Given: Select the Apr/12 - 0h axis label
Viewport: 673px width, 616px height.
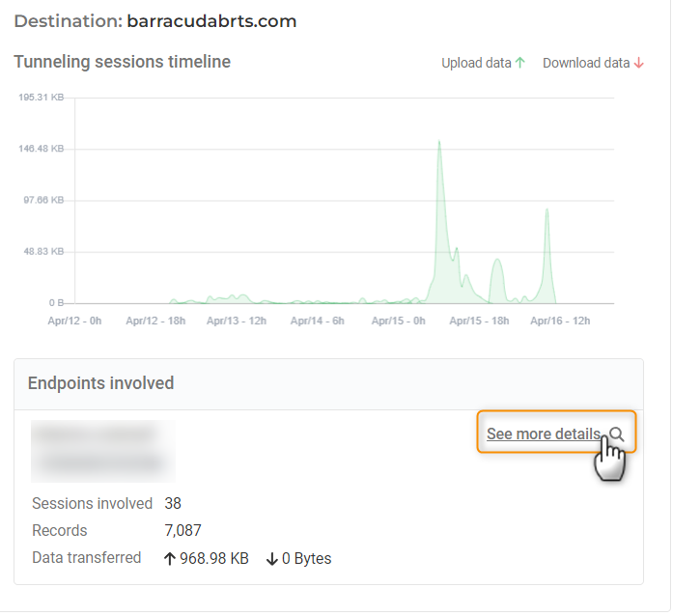Looking at the screenshot, I should point(74,321).
